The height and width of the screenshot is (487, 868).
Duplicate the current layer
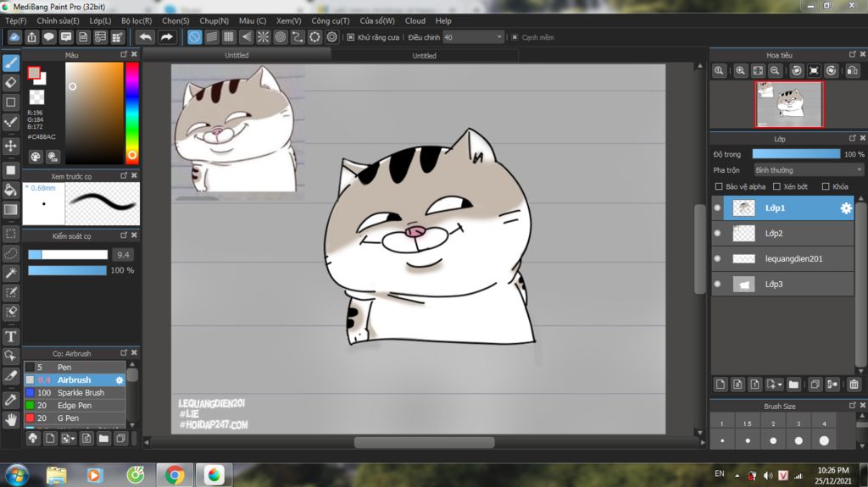(815, 384)
